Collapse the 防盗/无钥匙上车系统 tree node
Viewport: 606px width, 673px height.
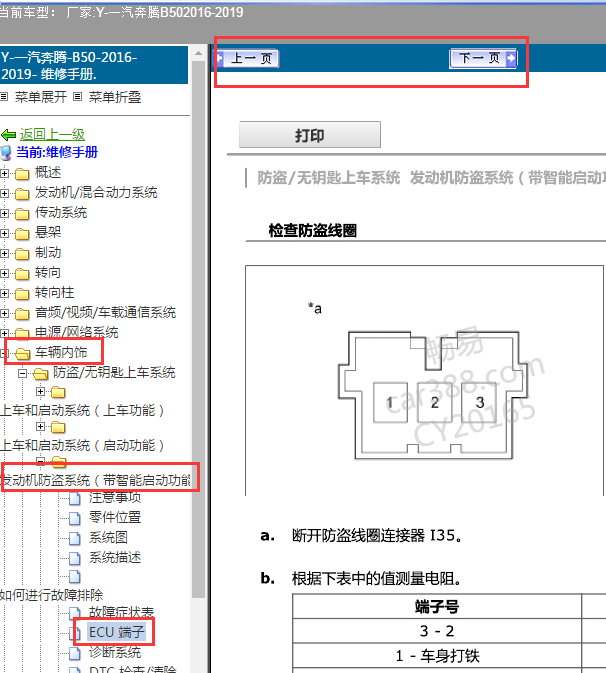23,373
